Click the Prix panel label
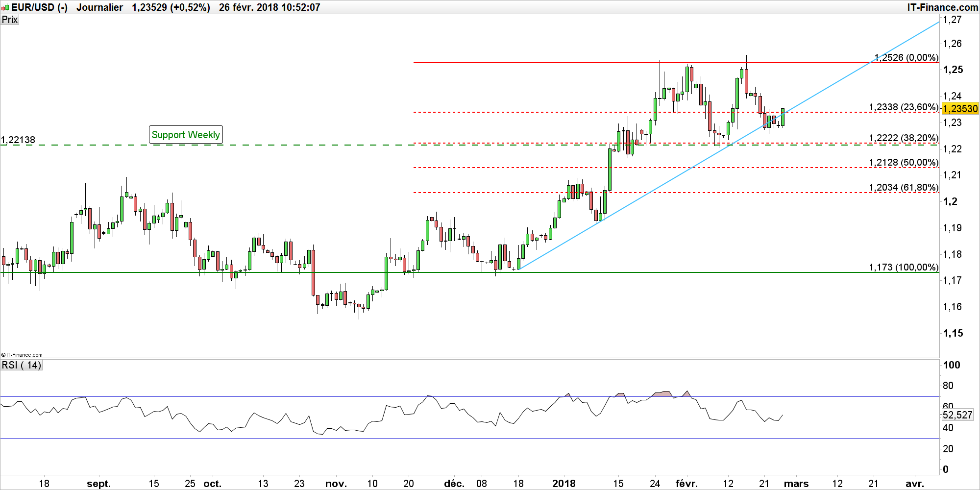 (10, 20)
